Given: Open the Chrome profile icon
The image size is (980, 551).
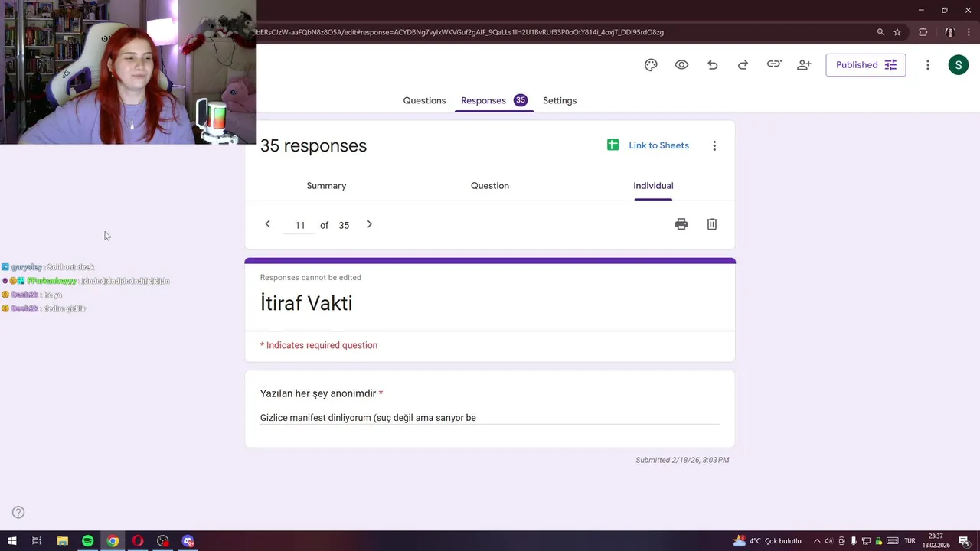Looking at the screenshot, I should click(949, 32).
